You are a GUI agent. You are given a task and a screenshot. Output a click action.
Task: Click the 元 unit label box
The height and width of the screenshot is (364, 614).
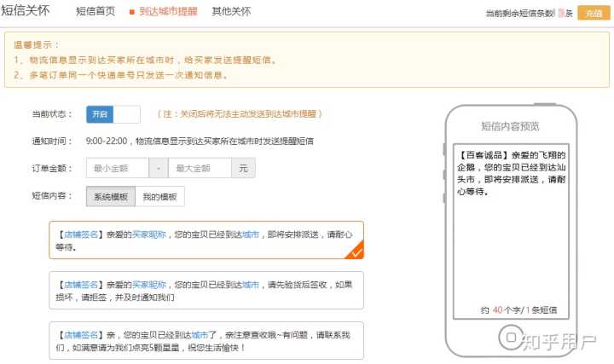244,168
